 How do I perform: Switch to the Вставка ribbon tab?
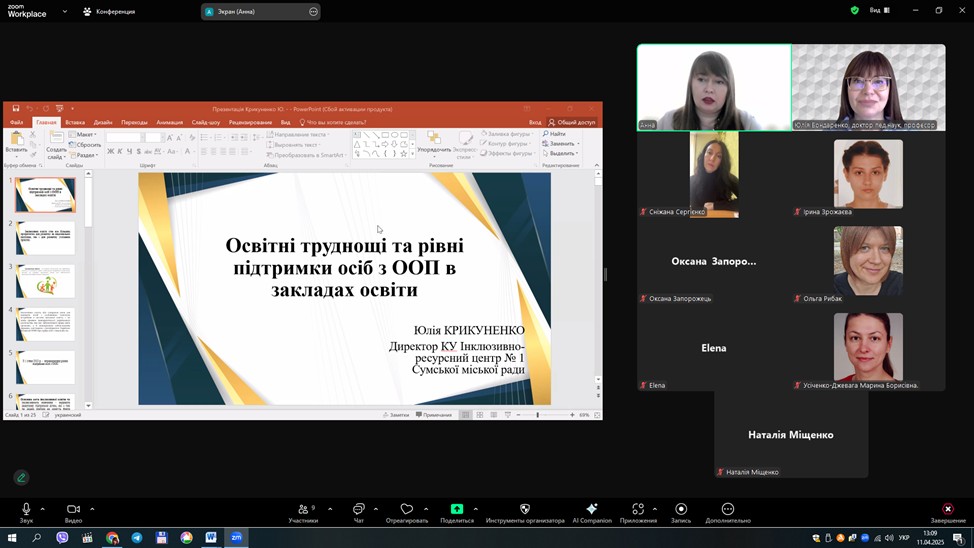pyautogui.click(x=75, y=122)
